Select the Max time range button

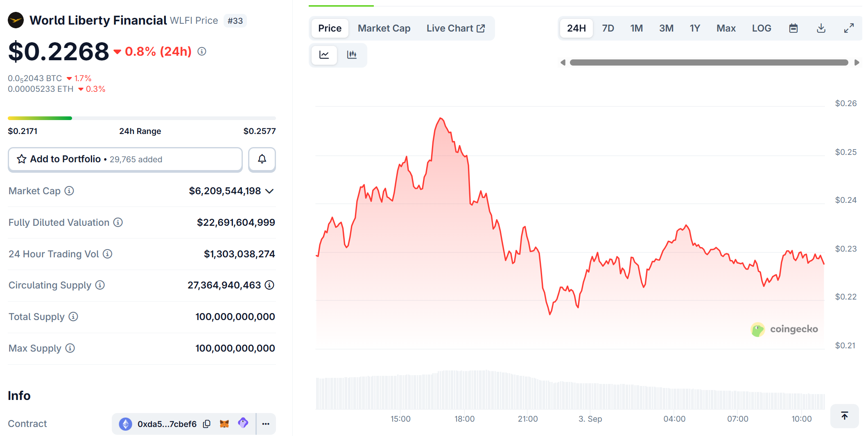click(726, 28)
